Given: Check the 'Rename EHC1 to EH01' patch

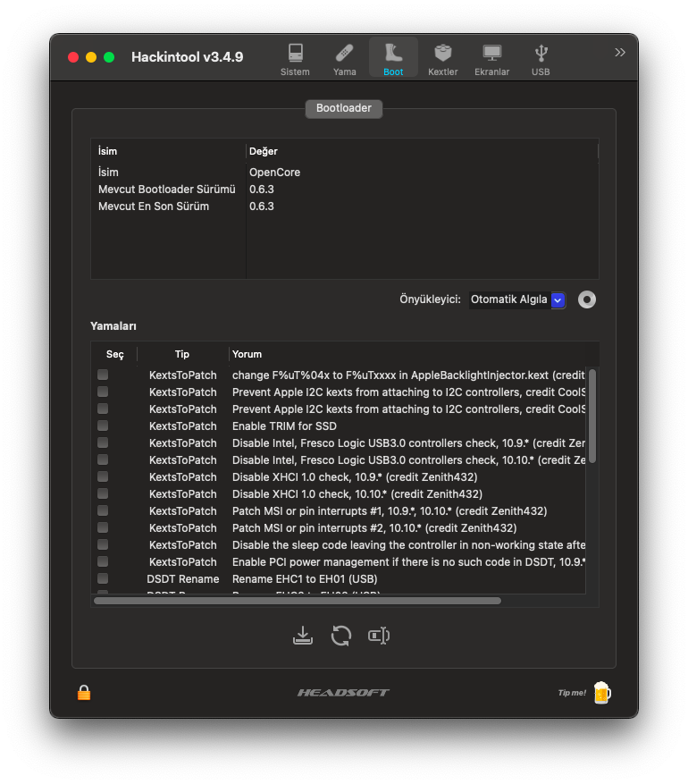Looking at the screenshot, I should pos(103,578).
